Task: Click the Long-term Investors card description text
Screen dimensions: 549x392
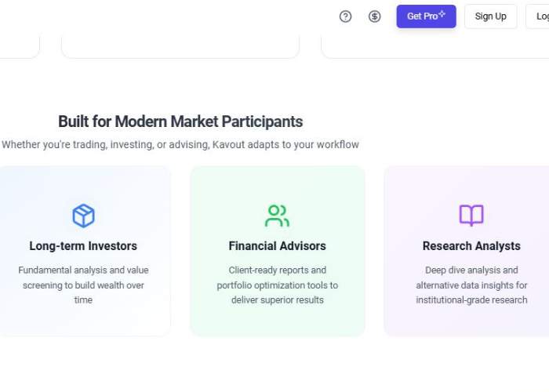Action: [83, 285]
